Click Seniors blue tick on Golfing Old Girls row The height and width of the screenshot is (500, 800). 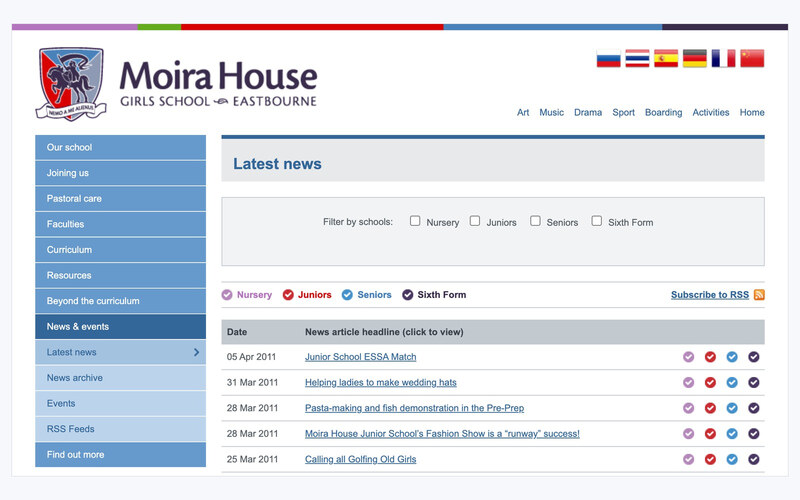(732, 459)
